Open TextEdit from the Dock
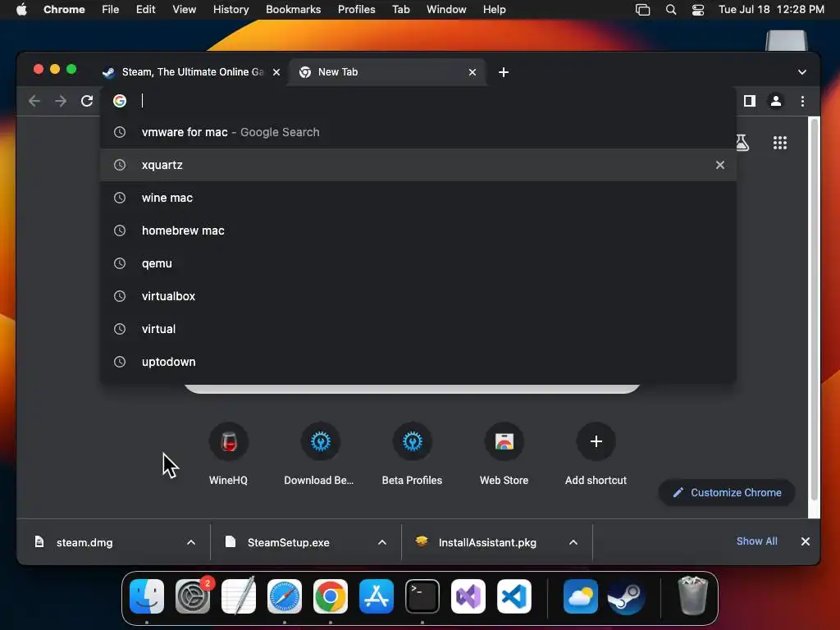 pos(239,596)
